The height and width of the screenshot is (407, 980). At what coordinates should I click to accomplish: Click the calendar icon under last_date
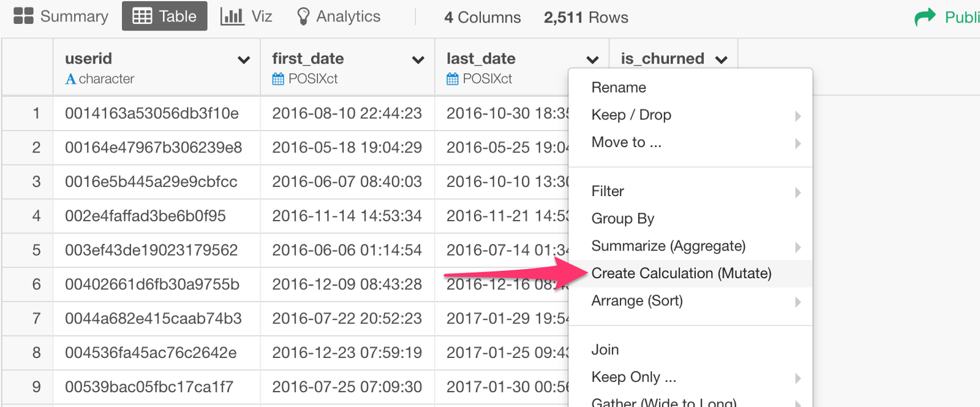pos(453,79)
